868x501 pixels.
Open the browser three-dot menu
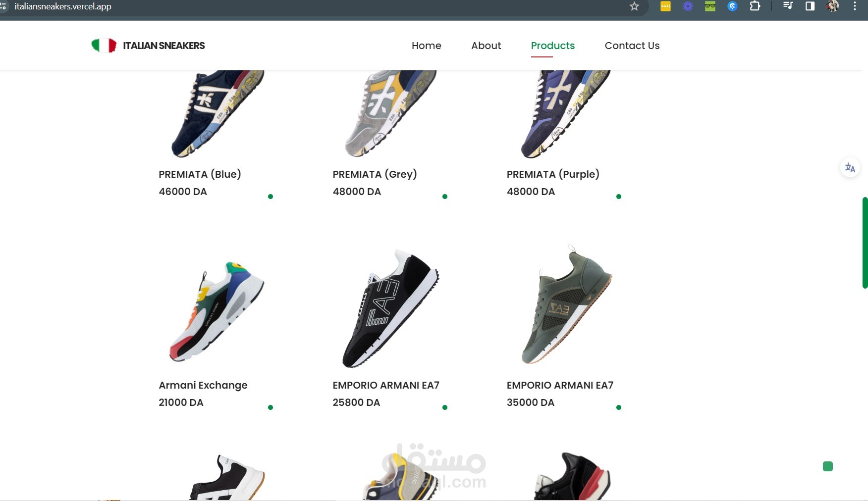[x=855, y=6]
